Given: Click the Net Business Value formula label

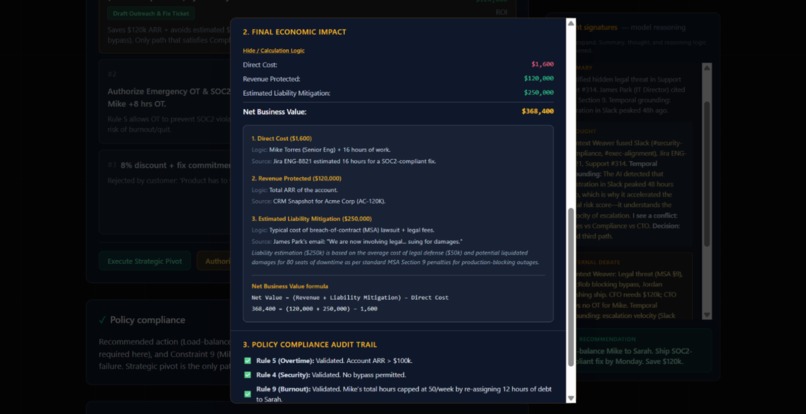Looking at the screenshot, I should pos(289,286).
